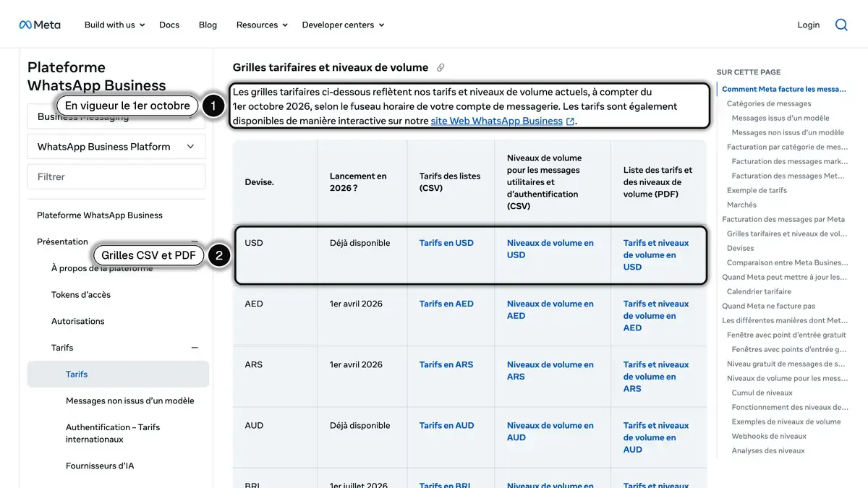Jump to Webhooks de niveaux section
The width and height of the screenshot is (868, 488).
click(x=769, y=436)
